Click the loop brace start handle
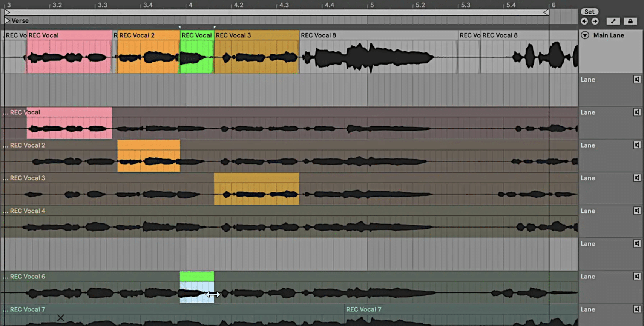Image resolution: width=644 pixels, height=326 pixels. (x=7, y=12)
